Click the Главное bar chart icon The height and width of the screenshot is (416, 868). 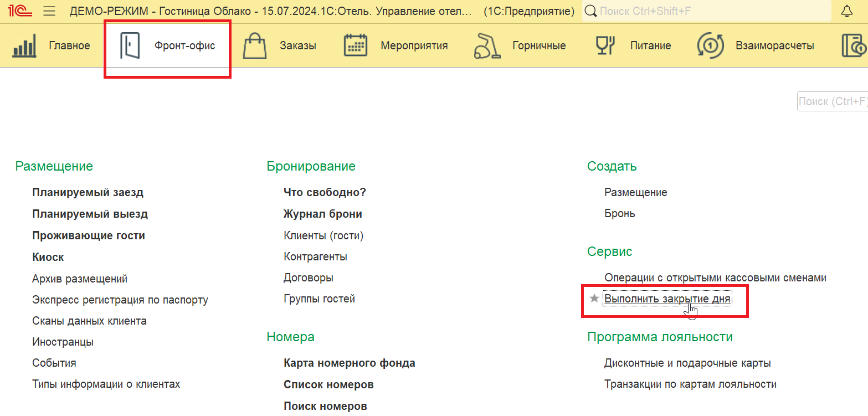(24, 45)
